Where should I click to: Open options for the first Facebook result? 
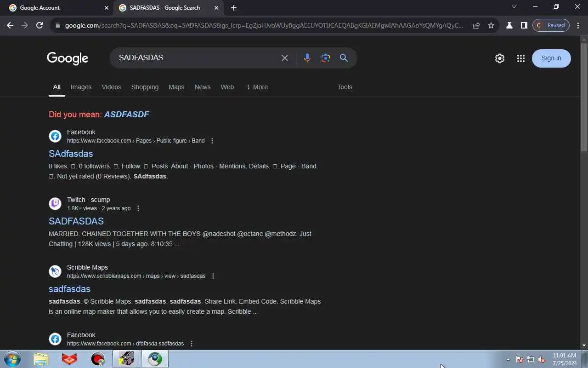pos(212,141)
